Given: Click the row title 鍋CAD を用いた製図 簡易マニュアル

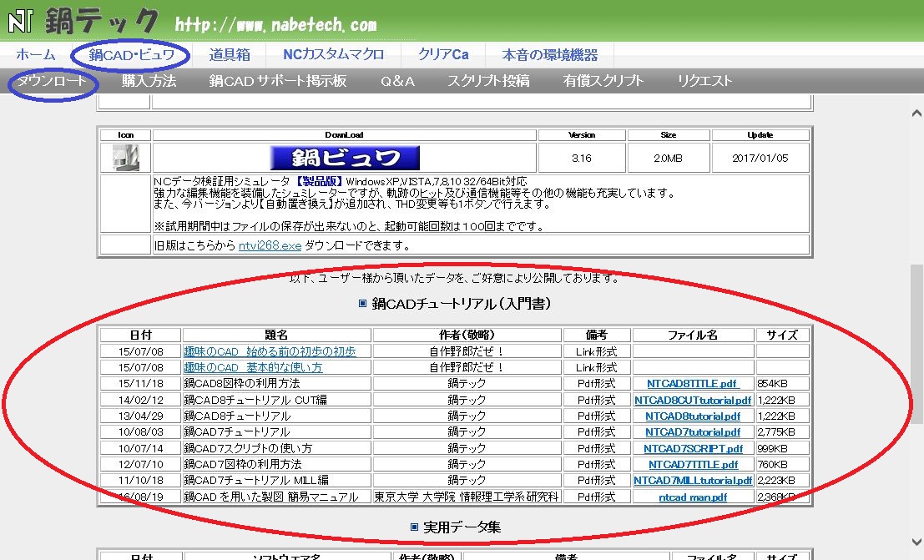Looking at the screenshot, I should coord(271,497).
